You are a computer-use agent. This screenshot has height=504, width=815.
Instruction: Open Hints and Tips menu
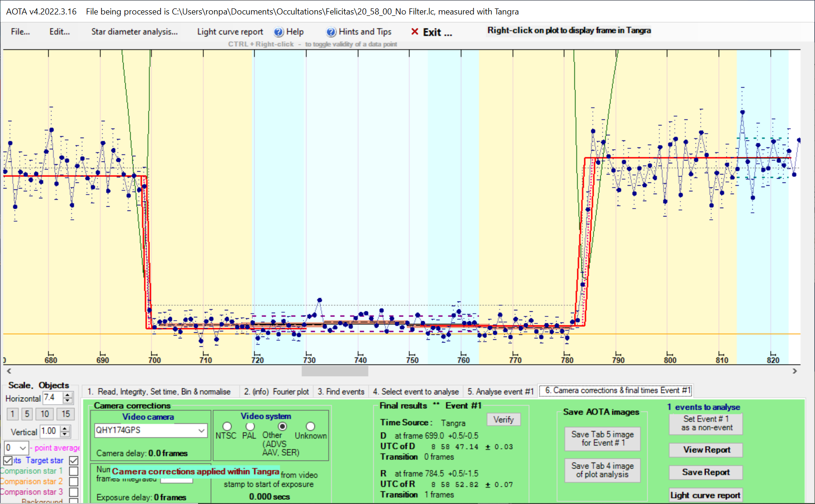point(365,32)
